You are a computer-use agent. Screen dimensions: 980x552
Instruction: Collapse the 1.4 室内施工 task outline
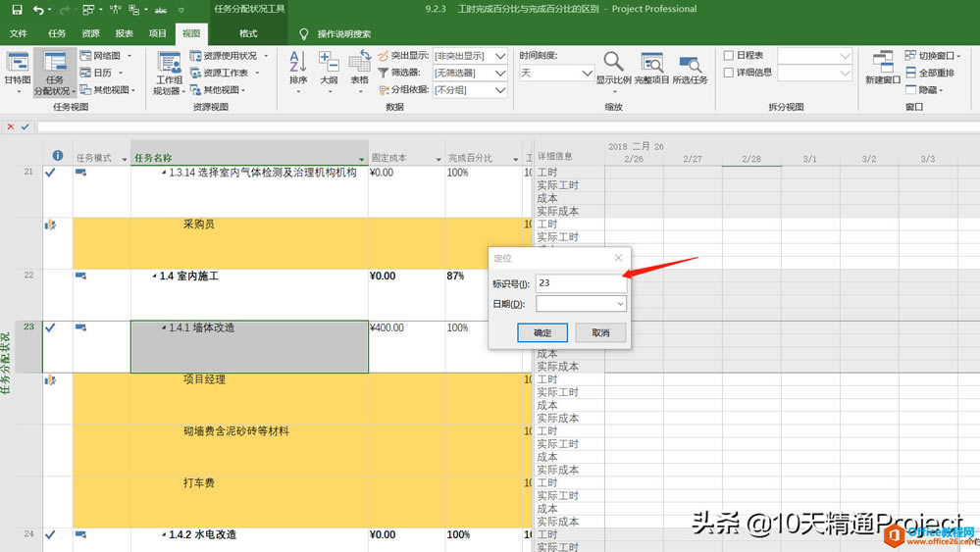point(154,277)
